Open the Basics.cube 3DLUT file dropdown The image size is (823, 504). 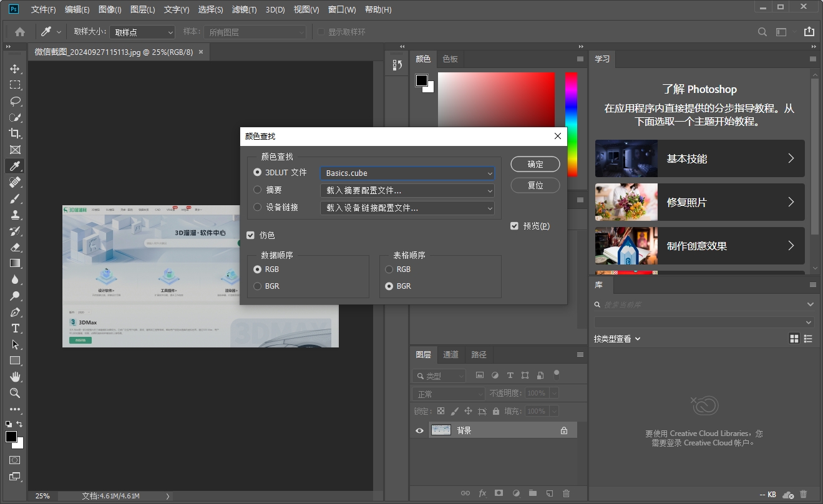click(x=407, y=173)
